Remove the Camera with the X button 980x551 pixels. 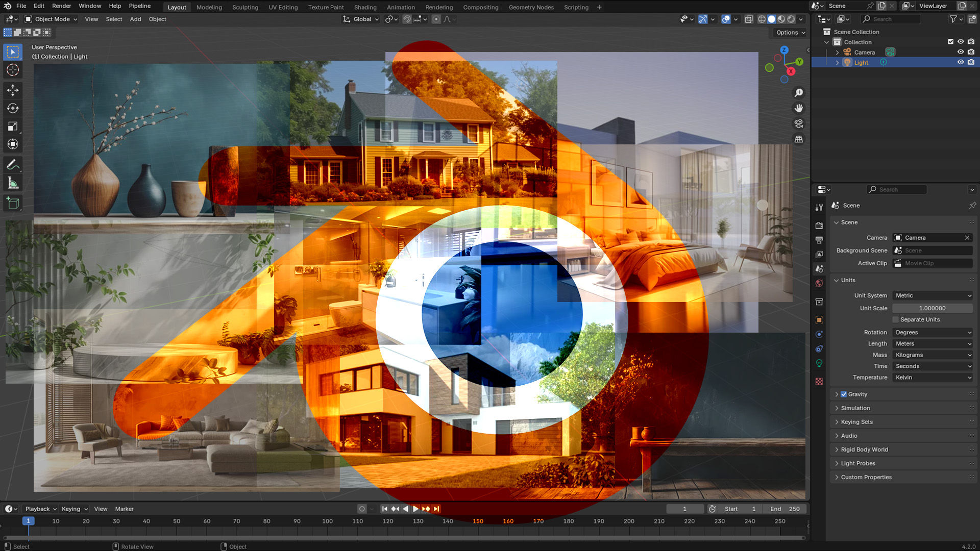(967, 237)
